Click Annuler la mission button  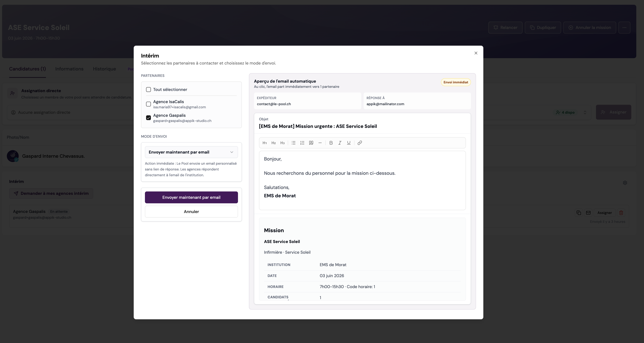tap(589, 28)
